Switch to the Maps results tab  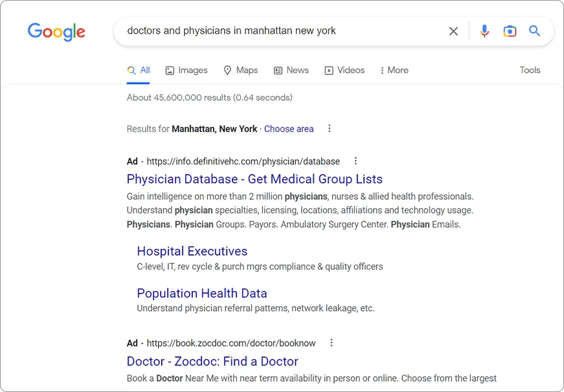click(241, 70)
